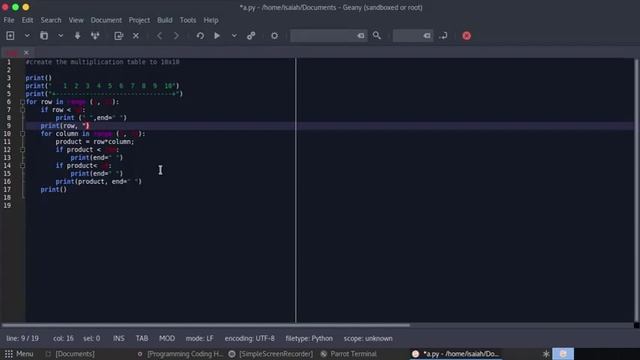Close the current file via toolbar X
The width and height of the screenshot is (640, 360).
click(136, 36)
